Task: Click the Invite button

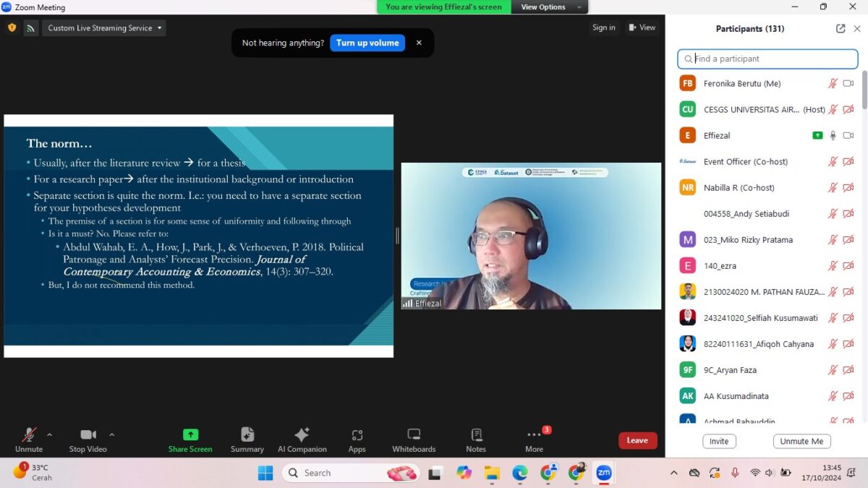Action: tap(719, 441)
